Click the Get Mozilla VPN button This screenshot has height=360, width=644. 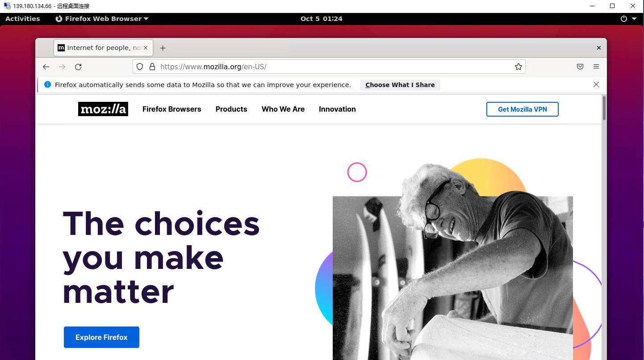[x=523, y=109]
